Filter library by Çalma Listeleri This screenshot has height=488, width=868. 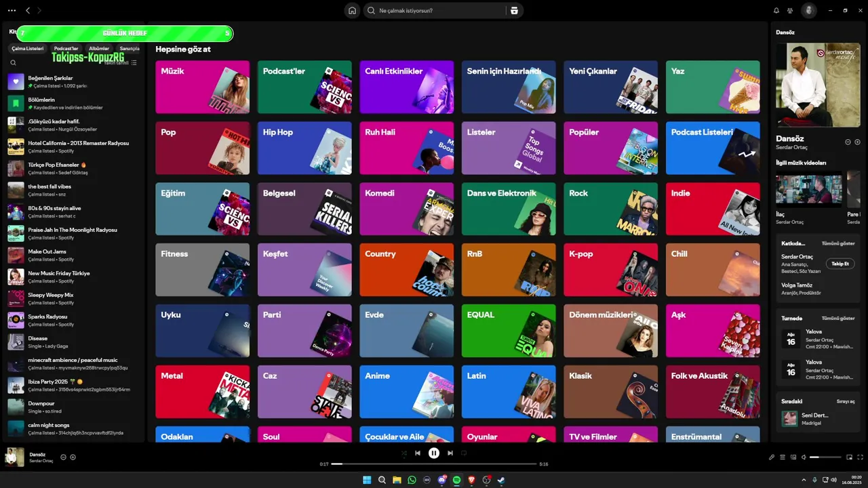point(28,49)
